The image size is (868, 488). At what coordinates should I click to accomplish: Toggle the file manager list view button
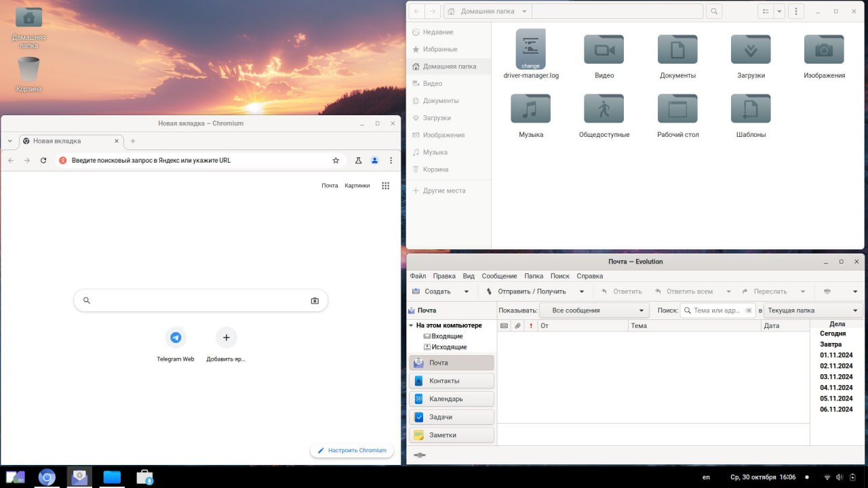(765, 12)
